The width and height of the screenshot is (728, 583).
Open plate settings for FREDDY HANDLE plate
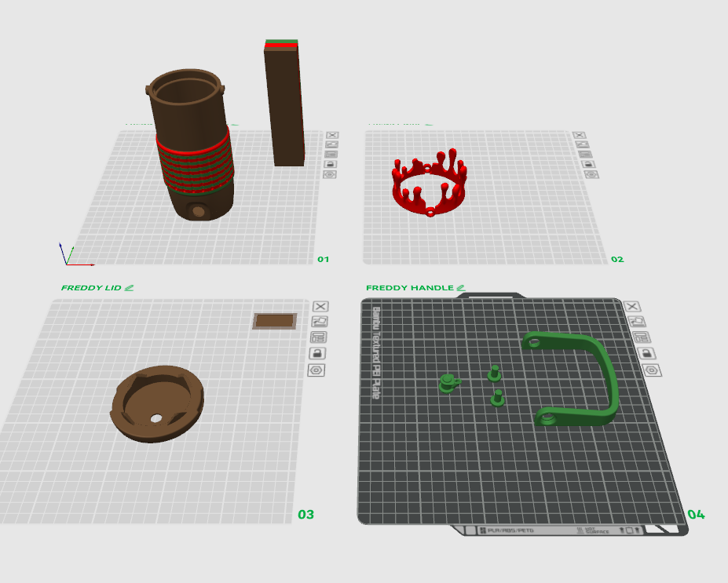click(652, 370)
